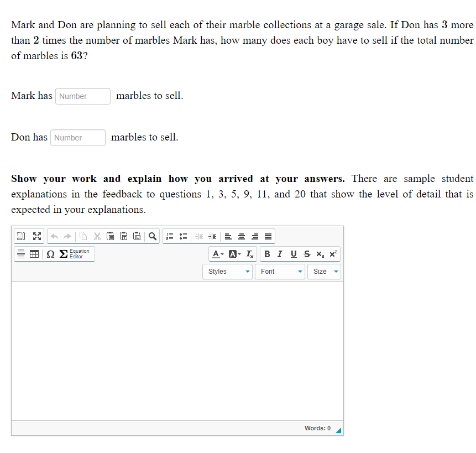Click the editor resize handle corner
This screenshot has height=453, width=476.
pos(339,430)
